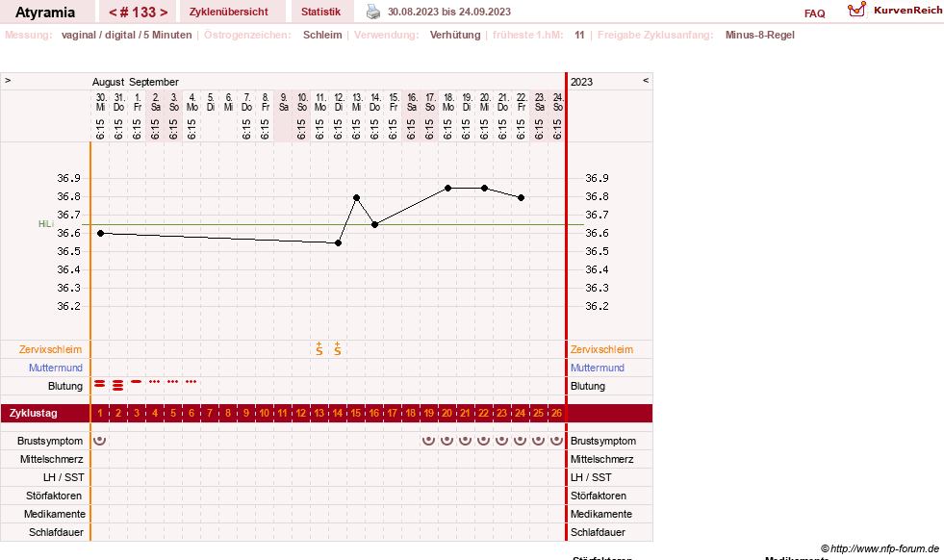Select the low temperature point on 12 September
Image resolution: width=944 pixels, height=560 pixels.
[339, 243]
